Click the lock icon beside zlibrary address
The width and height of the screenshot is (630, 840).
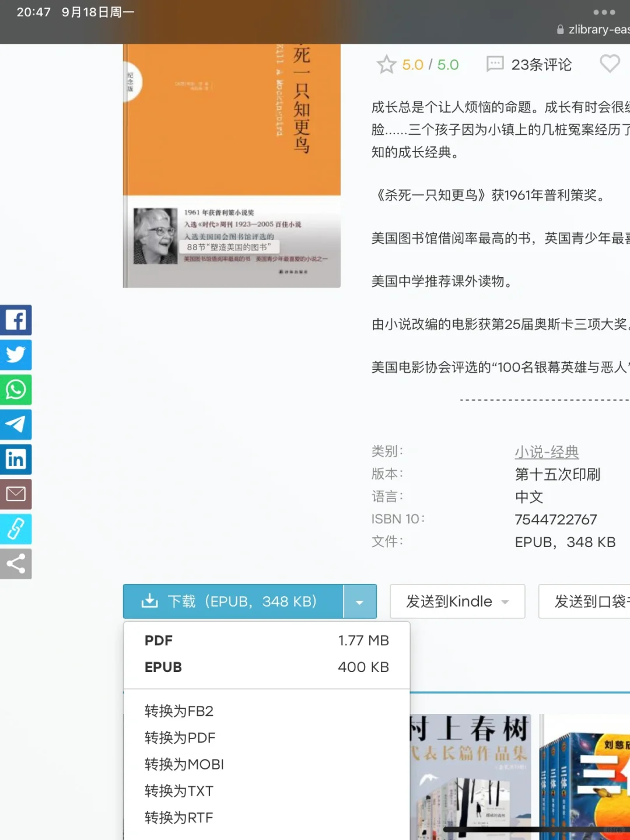(x=561, y=29)
